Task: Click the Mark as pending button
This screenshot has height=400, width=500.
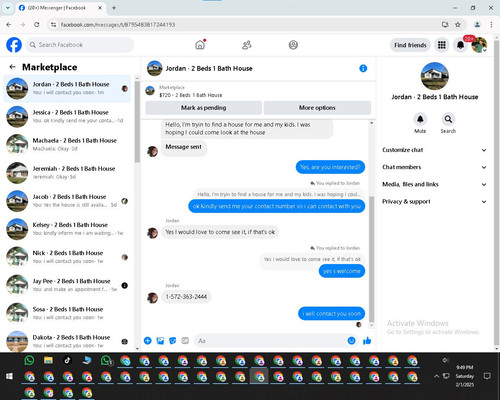Action: pos(203,108)
